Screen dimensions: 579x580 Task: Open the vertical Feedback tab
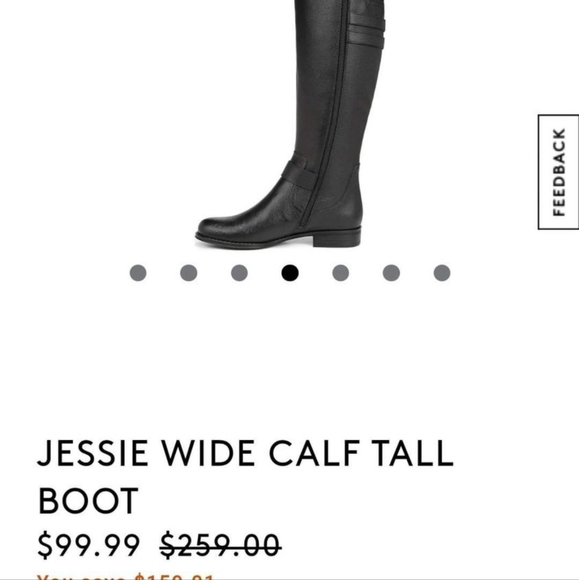[x=559, y=172]
